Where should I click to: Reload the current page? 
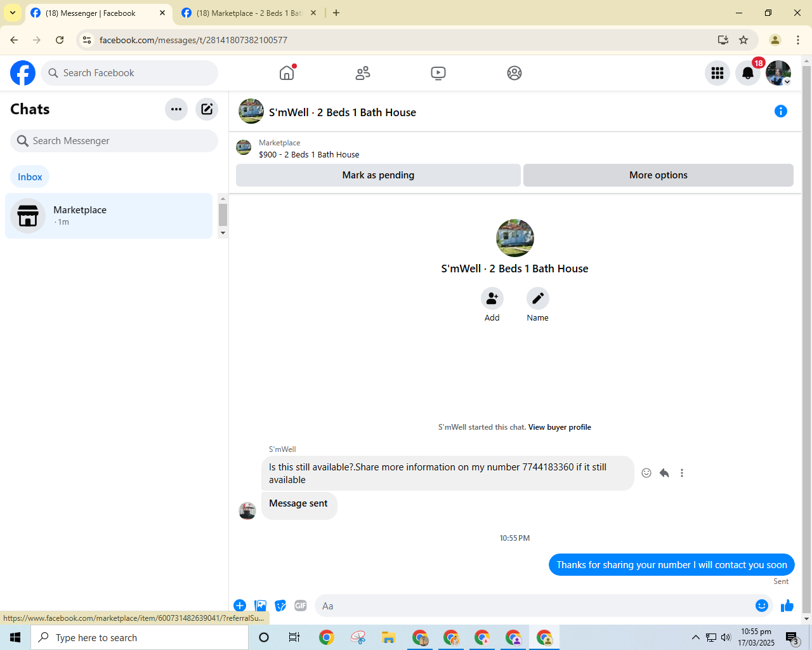[x=60, y=40]
